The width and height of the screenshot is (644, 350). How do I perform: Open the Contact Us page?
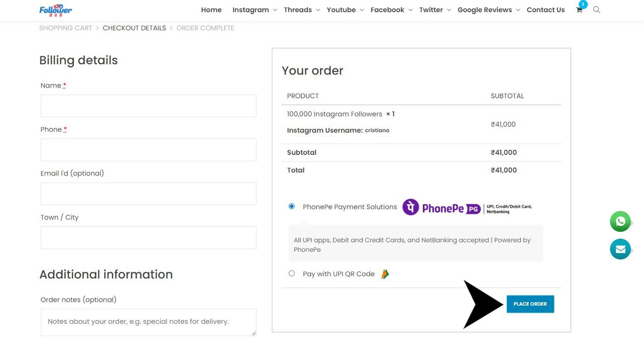tap(545, 10)
